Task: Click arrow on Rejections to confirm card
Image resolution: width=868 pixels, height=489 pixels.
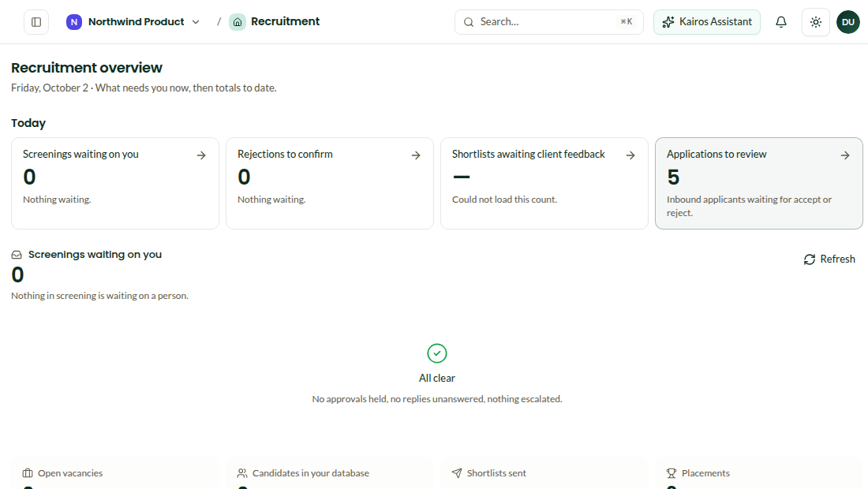Action: click(x=416, y=155)
